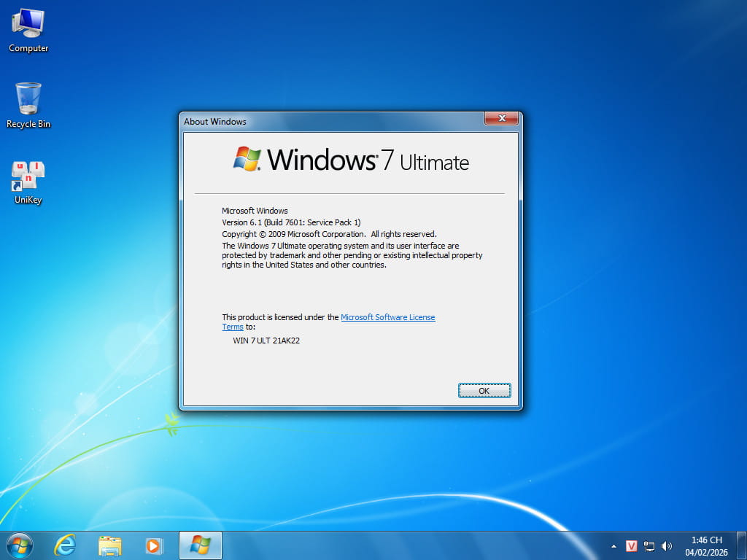
Task: Click the UniKey V tray icon
Action: pyautogui.click(x=631, y=546)
